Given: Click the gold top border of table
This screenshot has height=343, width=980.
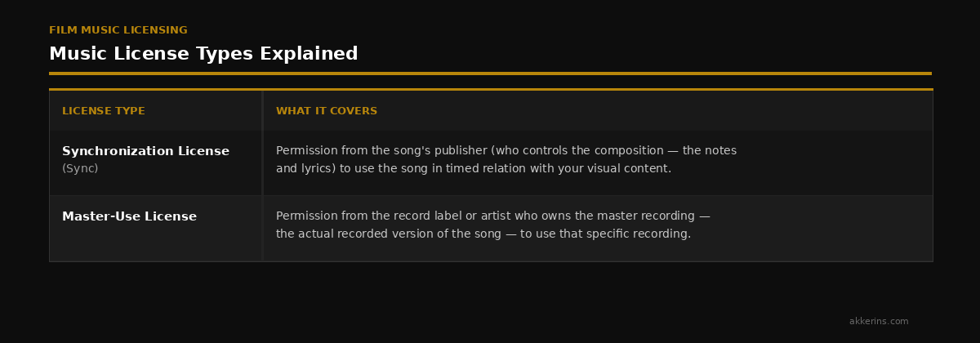Looking at the screenshot, I should [491, 89].
